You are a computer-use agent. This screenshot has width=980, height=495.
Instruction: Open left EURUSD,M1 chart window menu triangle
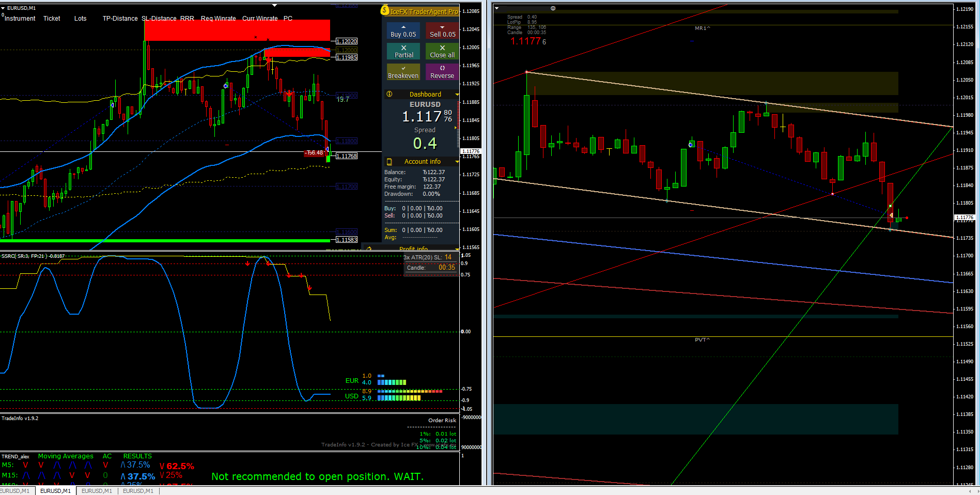tap(3, 8)
